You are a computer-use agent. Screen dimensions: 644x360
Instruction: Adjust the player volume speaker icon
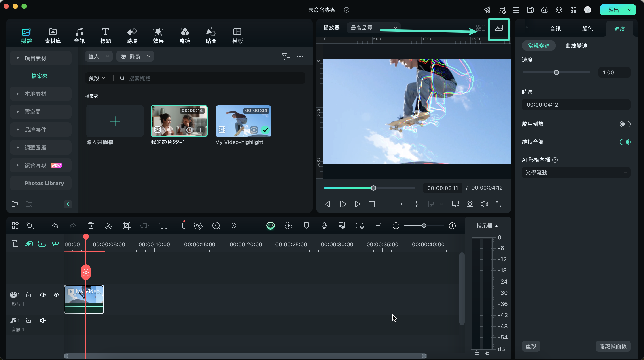[484, 204]
